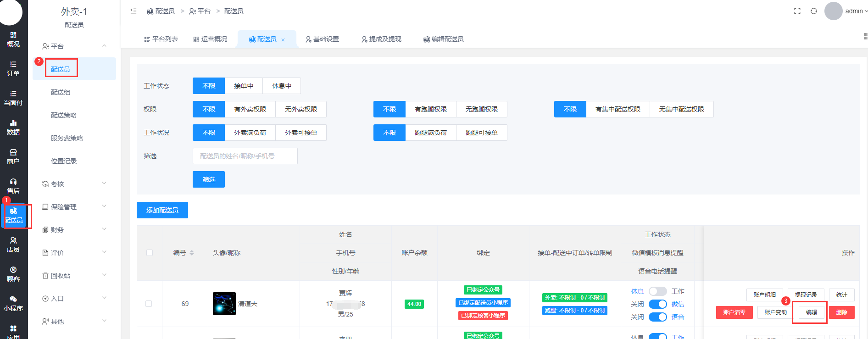Toggle fullscreen icon in top bar
This screenshot has width=868, height=339.
click(x=797, y=11)
